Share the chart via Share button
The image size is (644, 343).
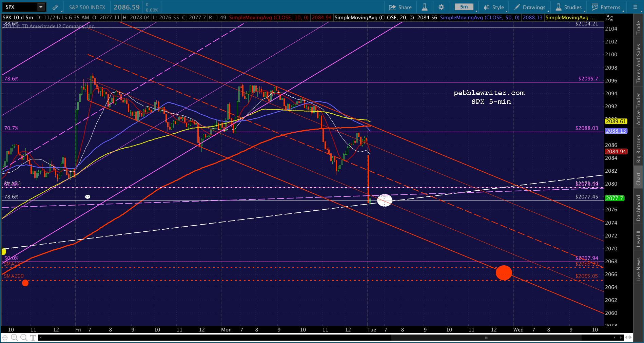coord(400,7)
